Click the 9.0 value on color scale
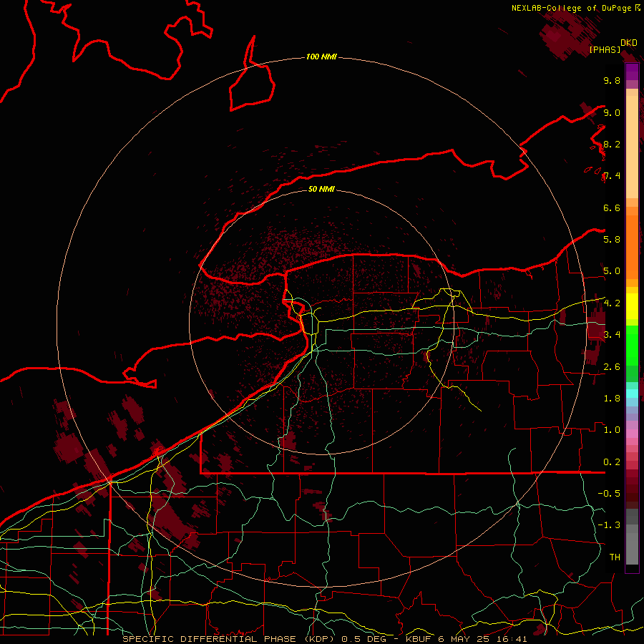The image size is (644, 644). (612, 112)
